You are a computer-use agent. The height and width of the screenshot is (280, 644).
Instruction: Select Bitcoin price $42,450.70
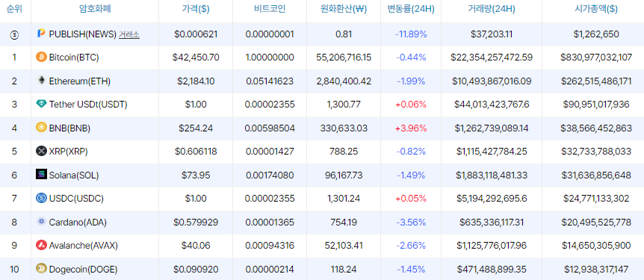tap(196, 57)
